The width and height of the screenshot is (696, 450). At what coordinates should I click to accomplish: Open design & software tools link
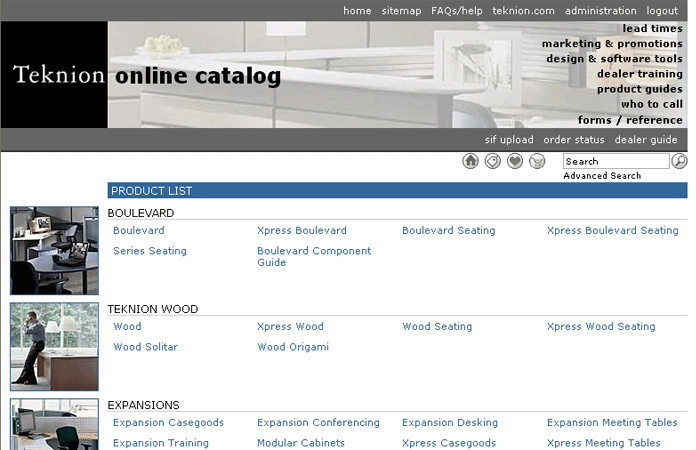(x=614, y=59)
